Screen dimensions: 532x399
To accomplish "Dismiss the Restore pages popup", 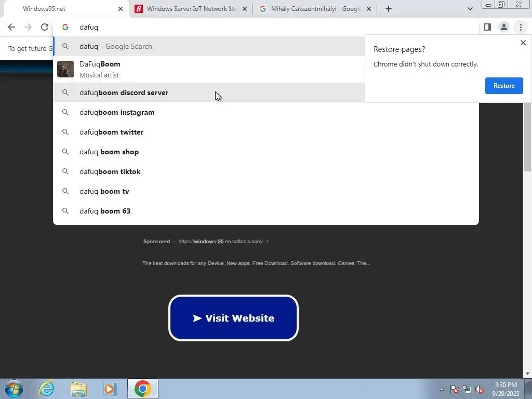I will coord(523,43).
